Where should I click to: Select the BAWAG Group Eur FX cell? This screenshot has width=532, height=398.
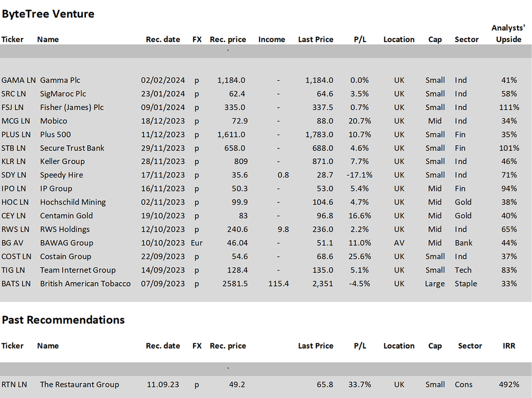point(197,242)
